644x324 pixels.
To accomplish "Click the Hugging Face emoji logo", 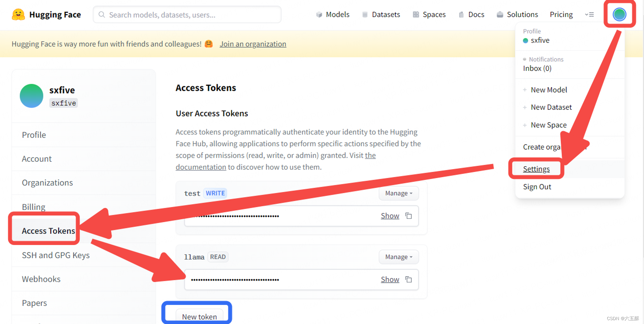I will pyautogui.click(x=18, y=14).
